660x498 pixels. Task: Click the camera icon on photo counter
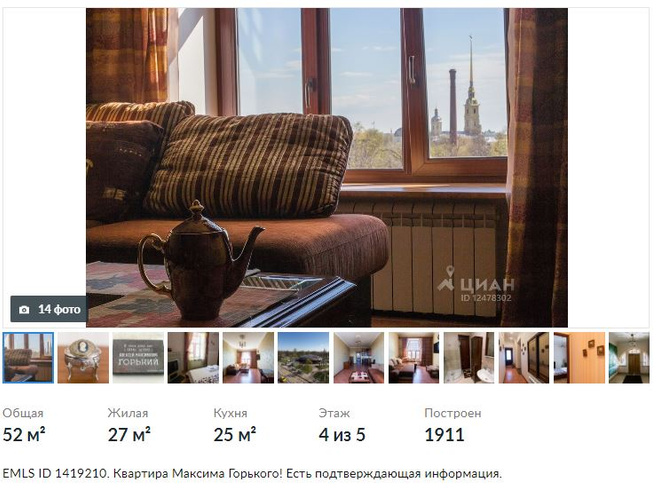[24, 310]
